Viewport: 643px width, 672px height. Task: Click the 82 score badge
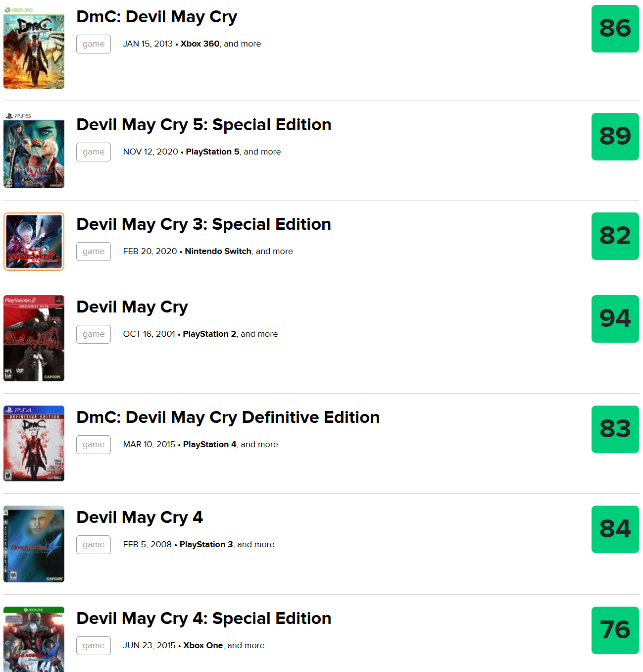pyautogui.click(x=615, y=236)
